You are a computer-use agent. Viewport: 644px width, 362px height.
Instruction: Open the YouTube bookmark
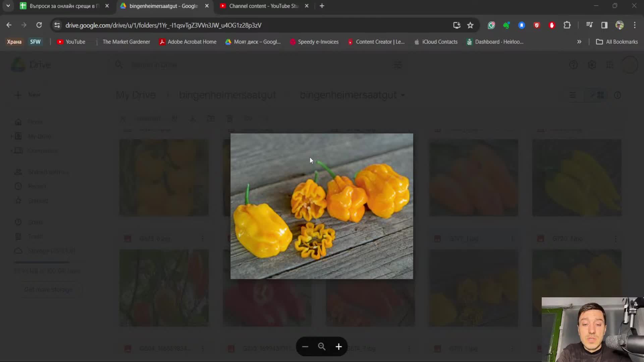[71, 42]
